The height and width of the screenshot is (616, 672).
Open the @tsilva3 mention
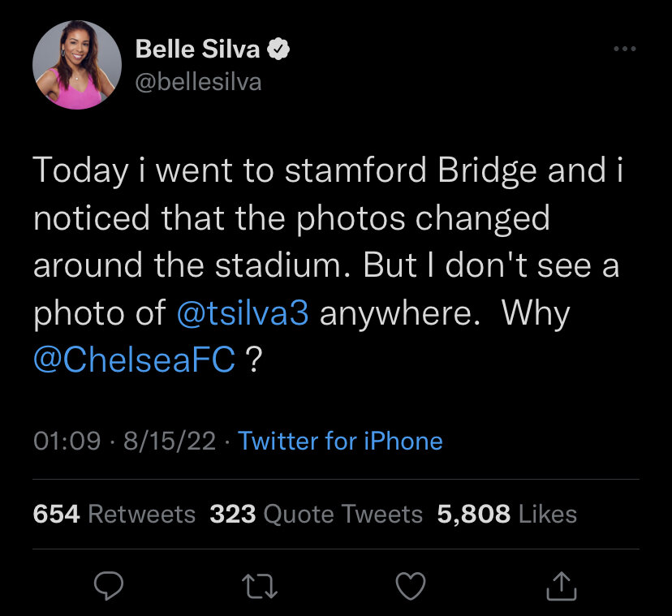[x=242, y=313]
